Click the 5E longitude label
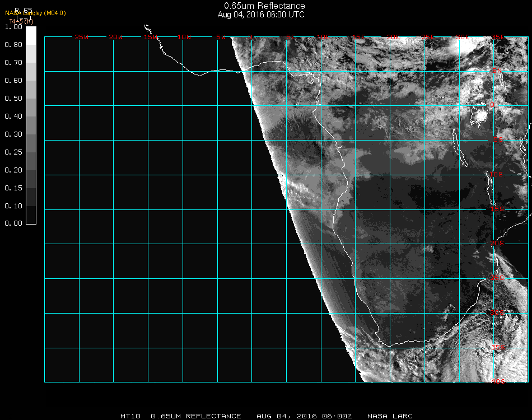Viewport: 532px width, 420px height. pyautogui.click(x=291, y=37)
